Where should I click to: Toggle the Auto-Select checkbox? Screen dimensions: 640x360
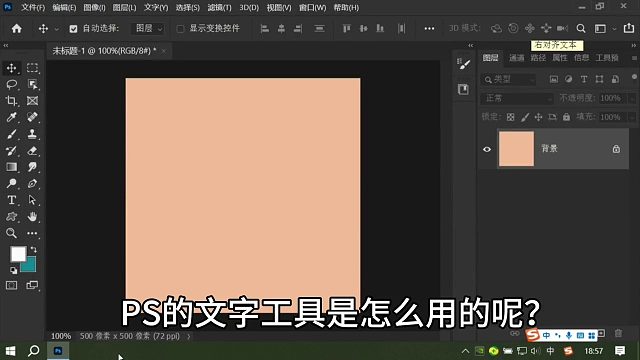click(x=73, y=29)
